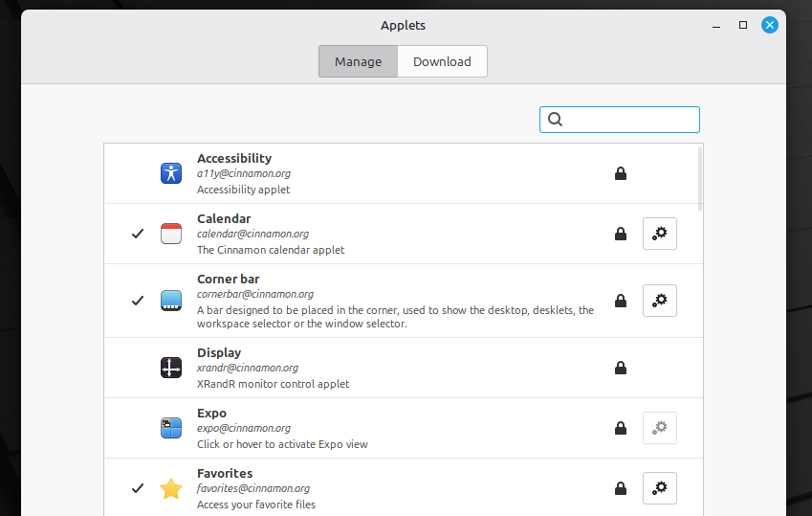The height and width of the screenshot is (516, 812).
Task: Click the lock icon in Accessibility row
Action: [x=621, y=173]
